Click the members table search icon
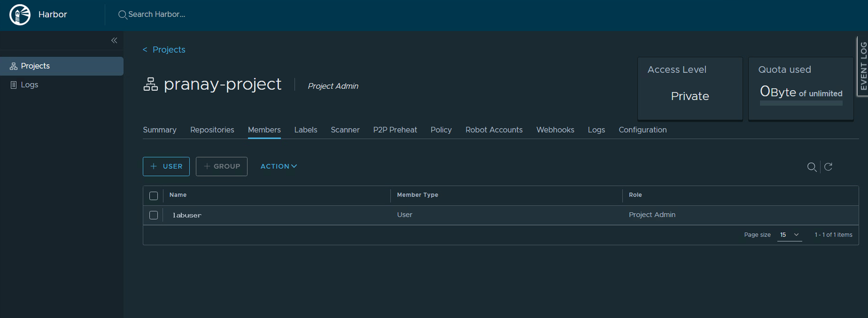 point(812,167)
